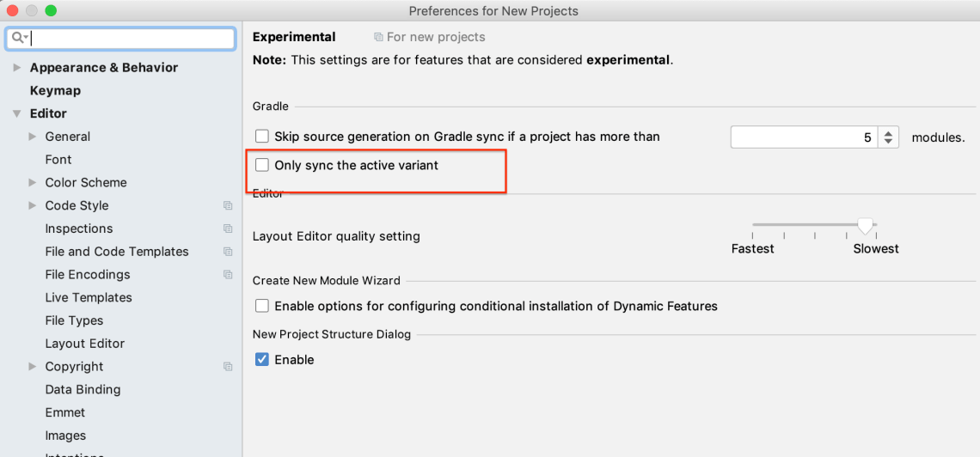Increment modules count stepper arrow
The width and height of the screenshot is (980, 457).
889,132
